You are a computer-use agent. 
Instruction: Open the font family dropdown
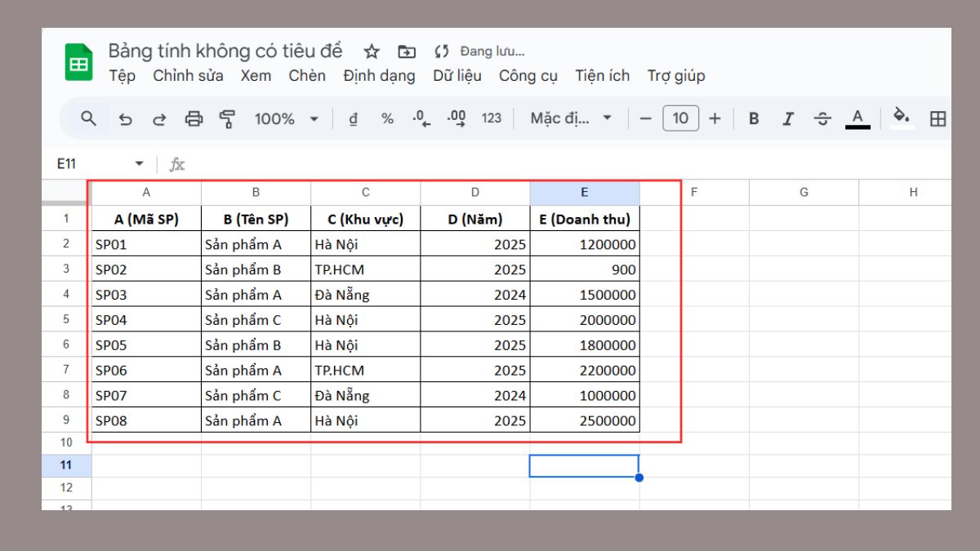(572, 118)
